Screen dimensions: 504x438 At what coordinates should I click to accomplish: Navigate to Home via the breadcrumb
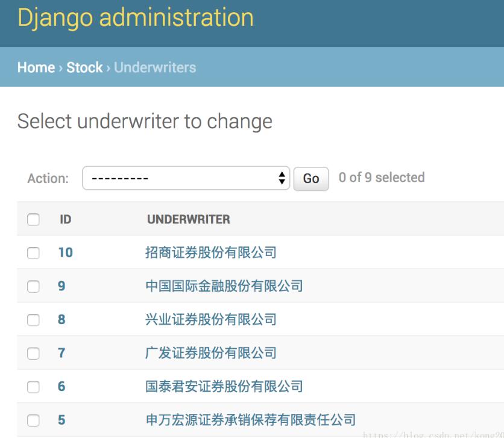pyautogui.click(x=35, y=67)
